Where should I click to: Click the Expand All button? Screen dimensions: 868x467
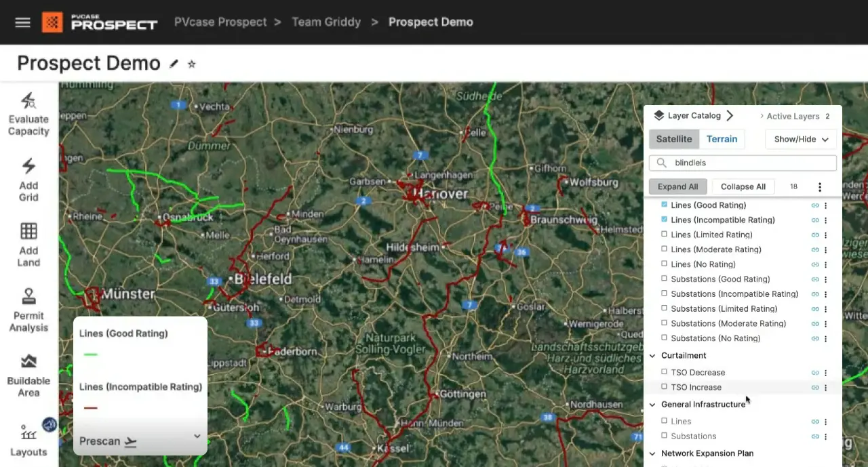click(x=677, y=186)
